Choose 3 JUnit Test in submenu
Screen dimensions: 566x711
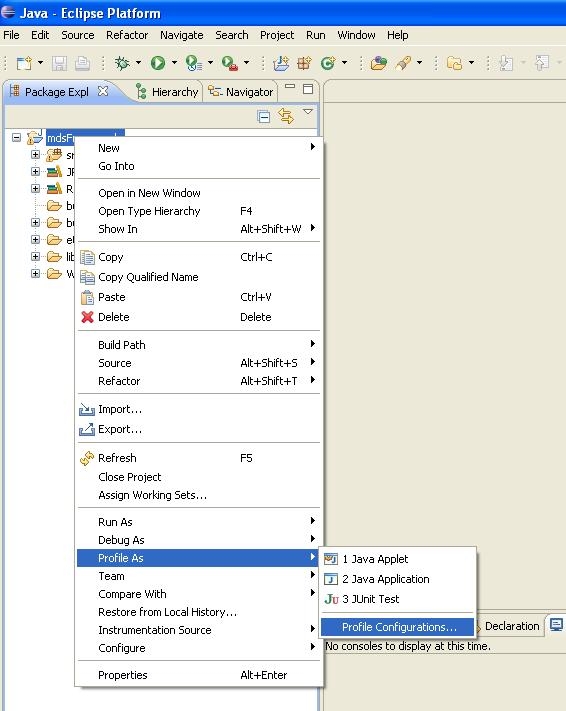[x=397, y=599]
